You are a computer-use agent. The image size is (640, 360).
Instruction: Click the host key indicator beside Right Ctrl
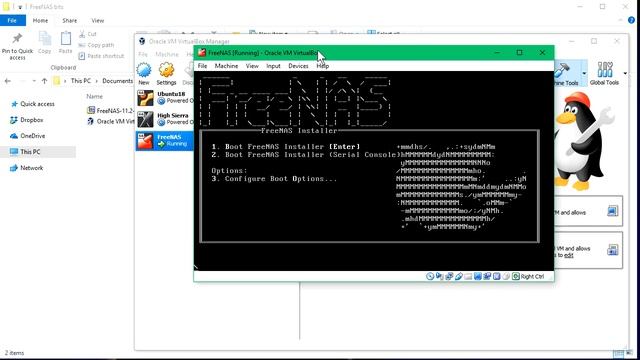coord(516,276)
